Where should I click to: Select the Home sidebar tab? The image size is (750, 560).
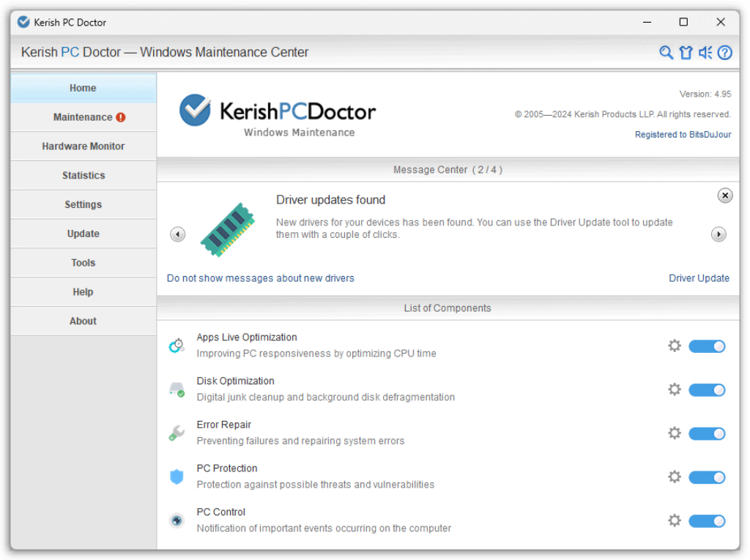(83, 88)
